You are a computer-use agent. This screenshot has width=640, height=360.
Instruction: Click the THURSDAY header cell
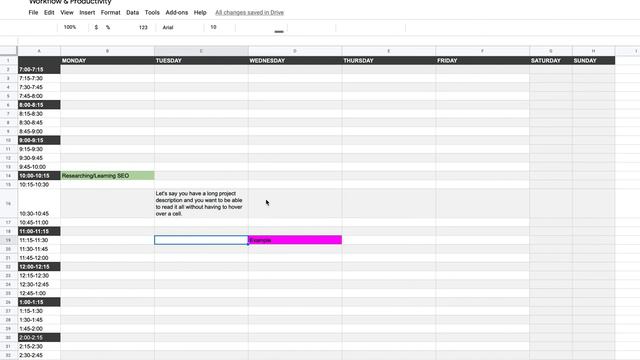(389, 60)
